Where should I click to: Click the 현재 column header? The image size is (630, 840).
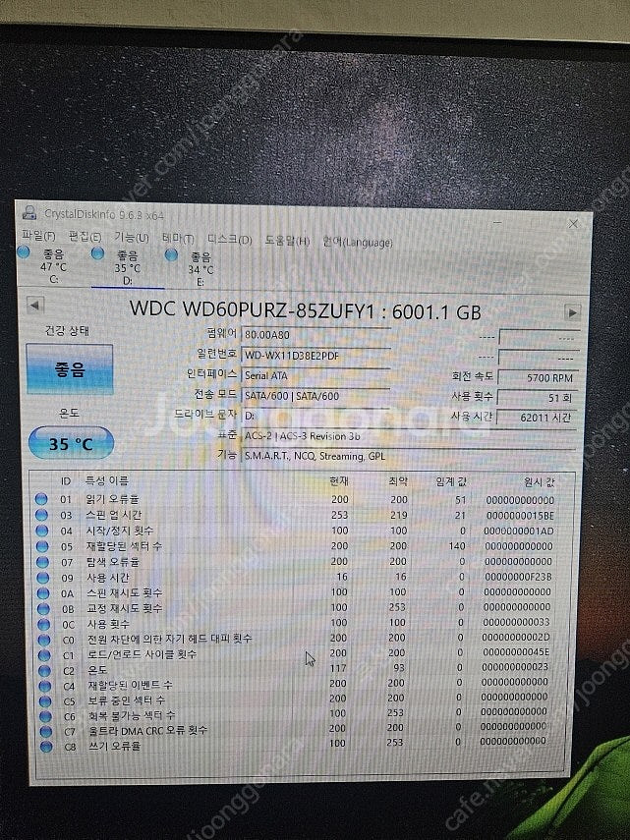click(338, 481)
